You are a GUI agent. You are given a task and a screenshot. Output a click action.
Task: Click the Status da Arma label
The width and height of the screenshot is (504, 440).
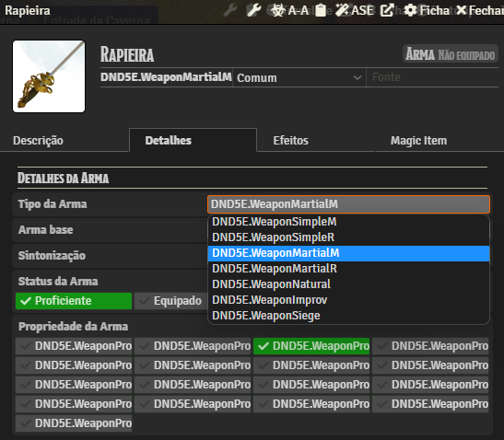pos(58,282)
